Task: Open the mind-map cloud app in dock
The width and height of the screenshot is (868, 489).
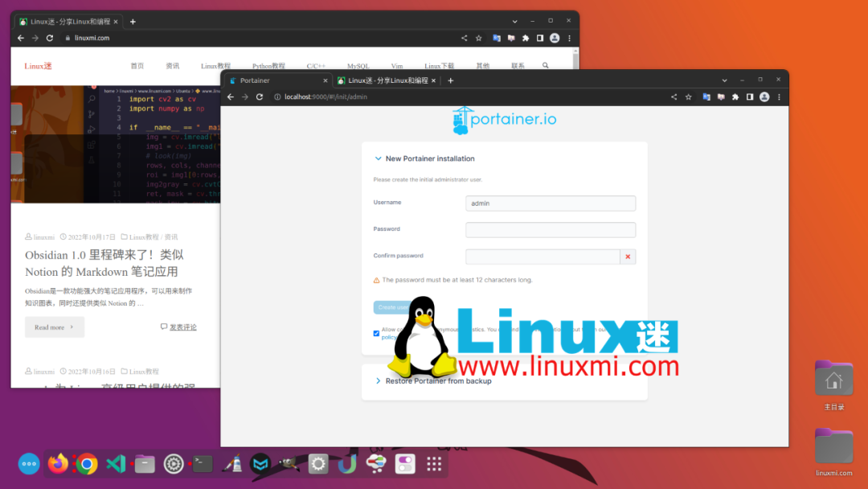Action: (x=376, y=463)
